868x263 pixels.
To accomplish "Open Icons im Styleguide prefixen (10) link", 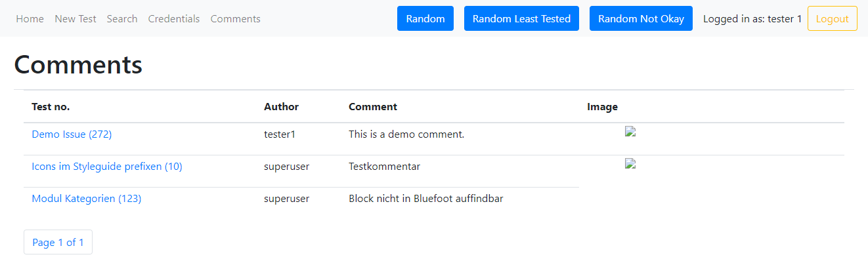I will [107, 167].
